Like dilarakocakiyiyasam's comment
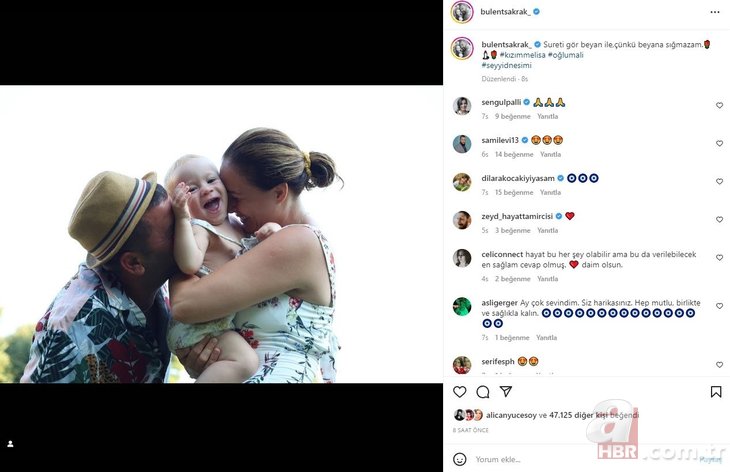Screen dimensions: 730x472 [x=719, y=182]
